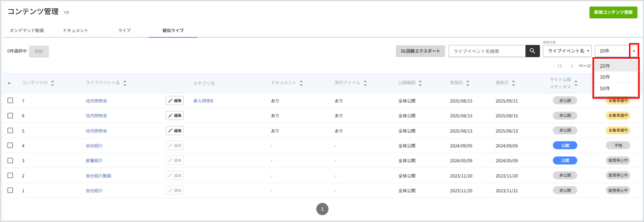Image resolution: width=644 pixels, height=222 pixels.
Task: Sort by ドキュメント column arrows
Action: [x=301, y=83]
